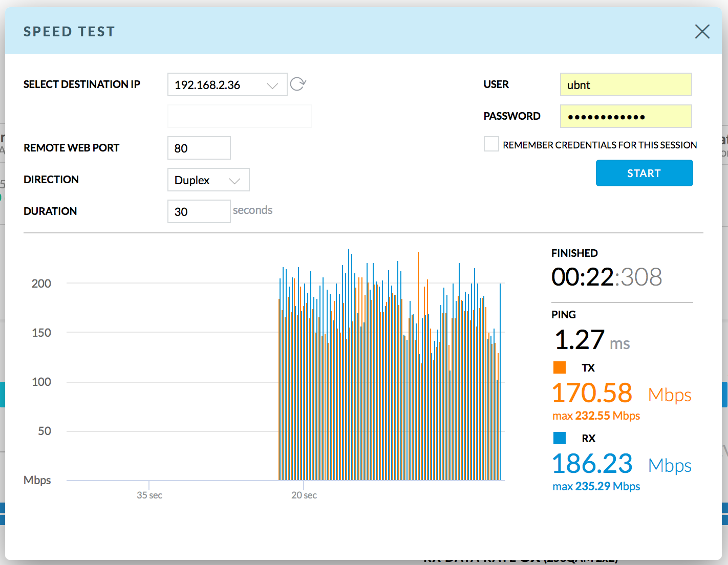Click the finished elapsed time 00:22:308

click(606, 277)
